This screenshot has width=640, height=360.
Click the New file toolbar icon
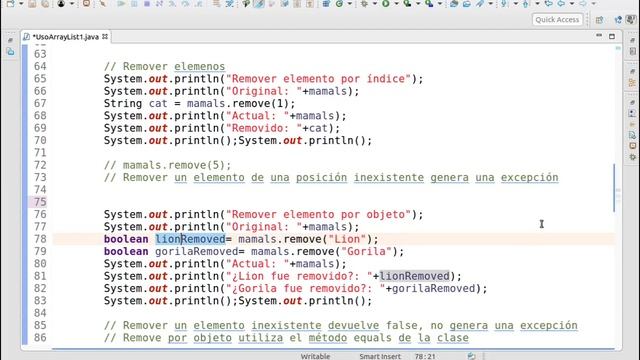coord(10,4)
